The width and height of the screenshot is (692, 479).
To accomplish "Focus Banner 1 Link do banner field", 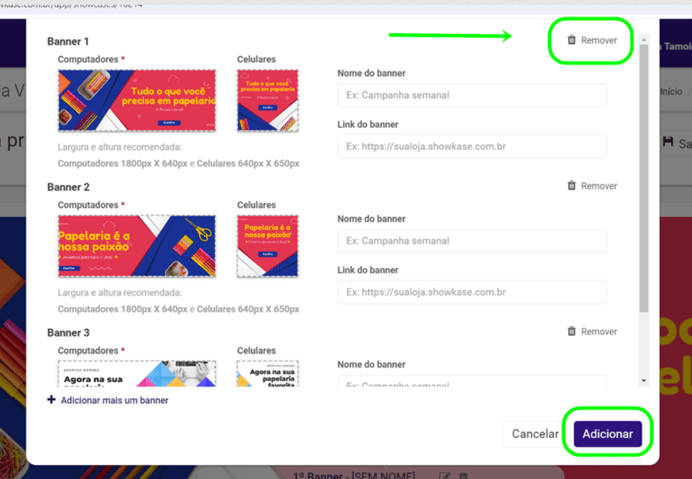I will tap(472, 147).
